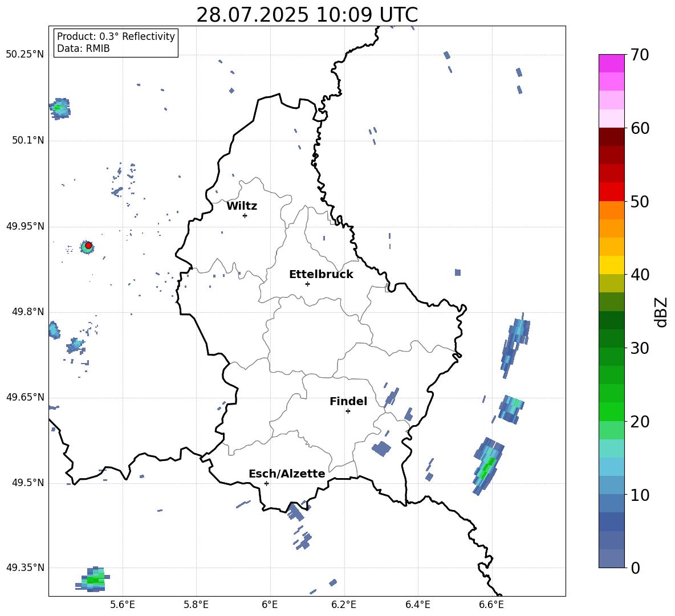This screenshot has height=616, width=675.
Task: Click the 6°E longitude label
Action: click(270, 605)
